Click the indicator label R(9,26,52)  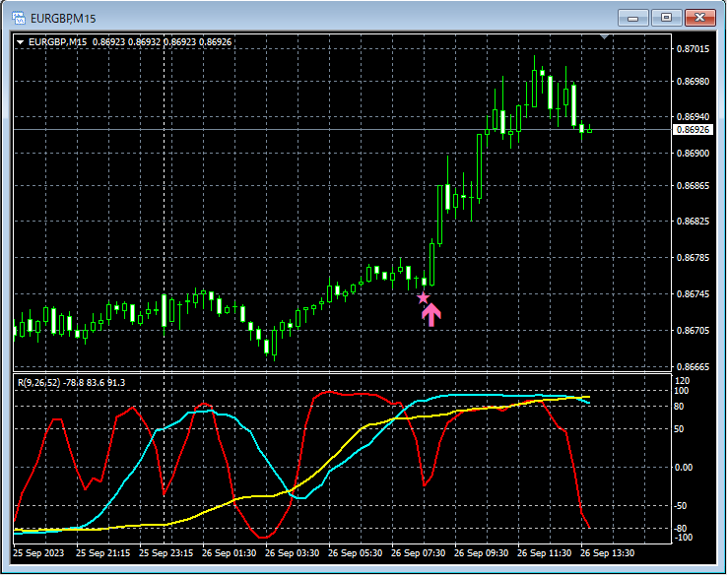click(x=39, y=383)
